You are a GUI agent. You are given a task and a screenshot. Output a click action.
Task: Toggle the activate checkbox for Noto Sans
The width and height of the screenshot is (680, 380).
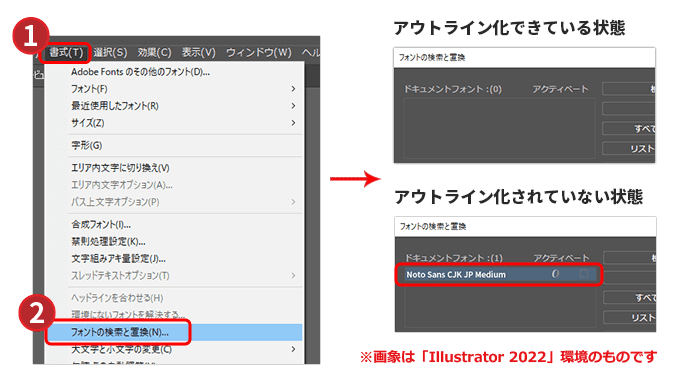584,274
